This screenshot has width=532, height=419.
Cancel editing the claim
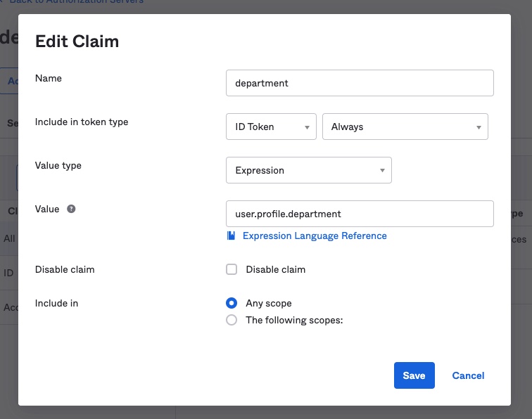[468, 375]
